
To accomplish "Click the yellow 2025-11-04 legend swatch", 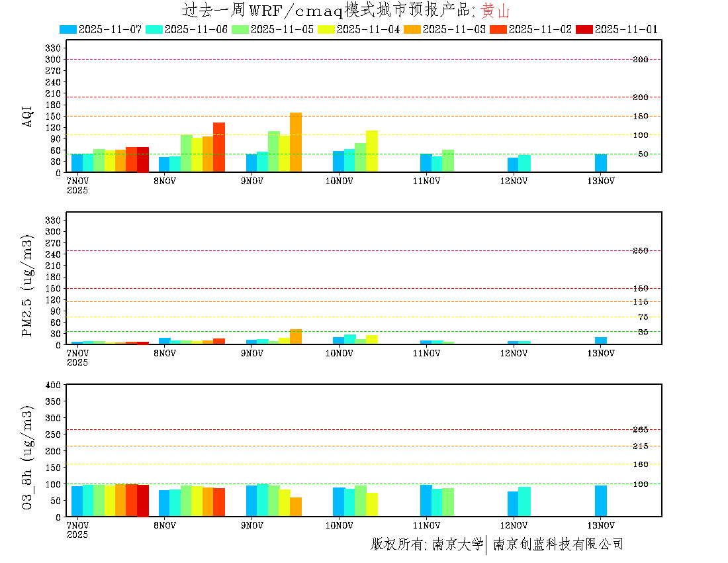I will (326, 29).
